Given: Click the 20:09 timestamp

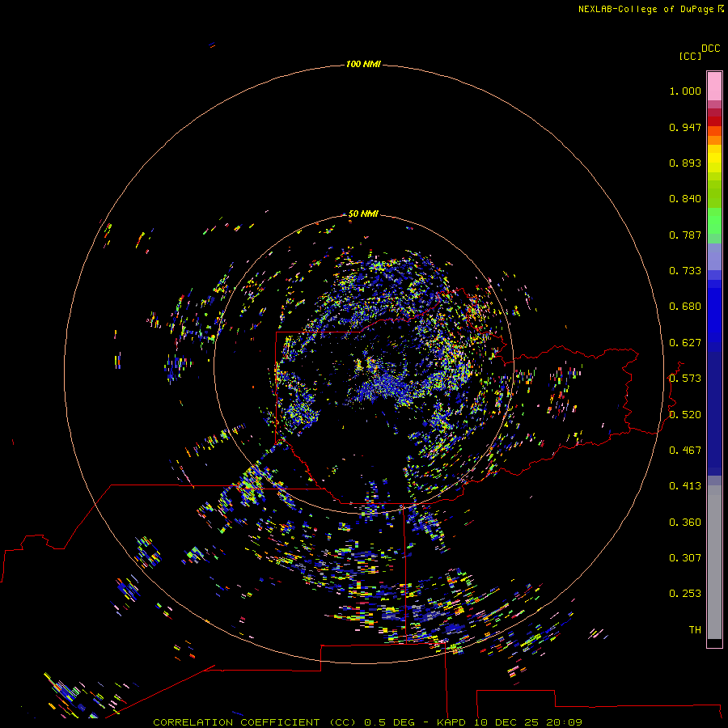Looking at the screenshot, I should tap(565, 722).
